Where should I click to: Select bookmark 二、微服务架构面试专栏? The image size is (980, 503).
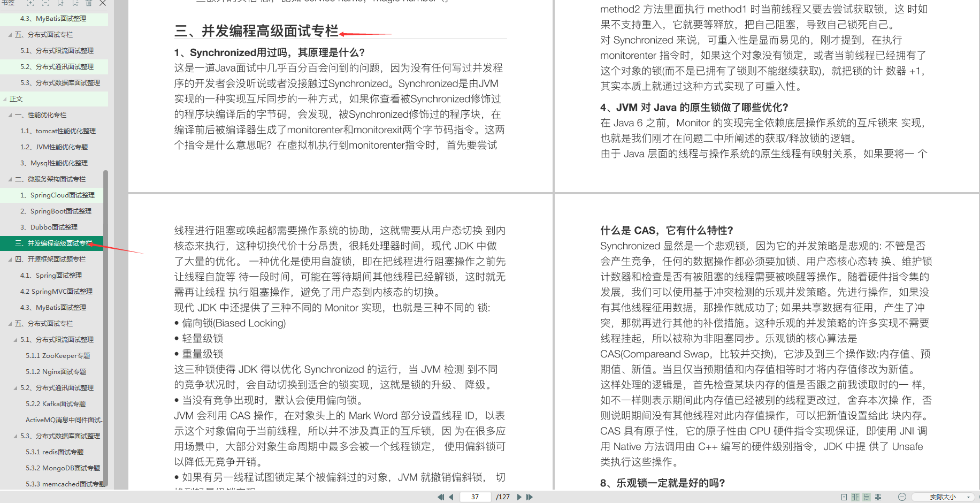[50, 179]
